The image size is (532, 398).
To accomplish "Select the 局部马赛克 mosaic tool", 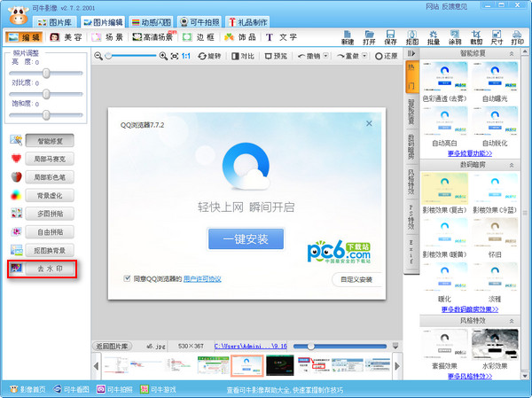I will pyautogui.click(x=50, y=159).
